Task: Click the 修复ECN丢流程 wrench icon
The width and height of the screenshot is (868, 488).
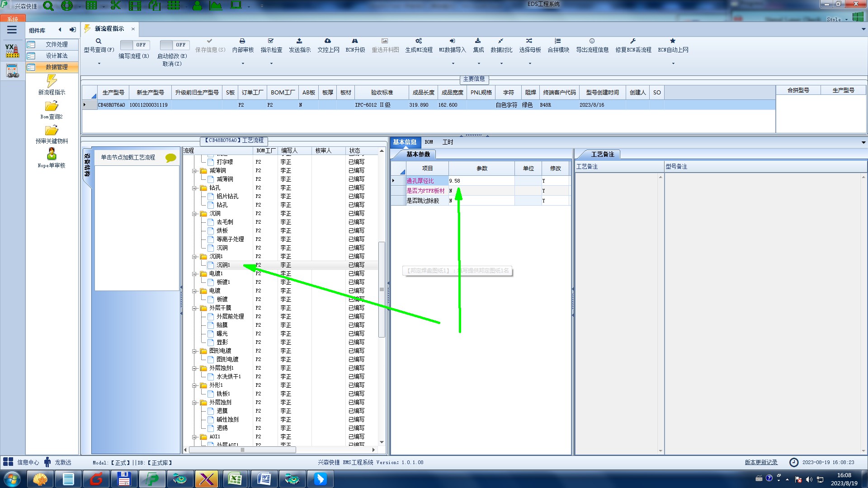Action: (x=633, y=41)
